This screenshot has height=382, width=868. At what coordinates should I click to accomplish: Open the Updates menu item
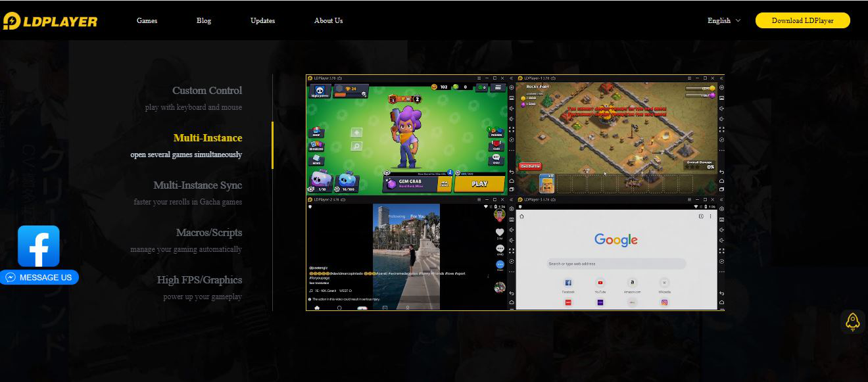point(262,20)
